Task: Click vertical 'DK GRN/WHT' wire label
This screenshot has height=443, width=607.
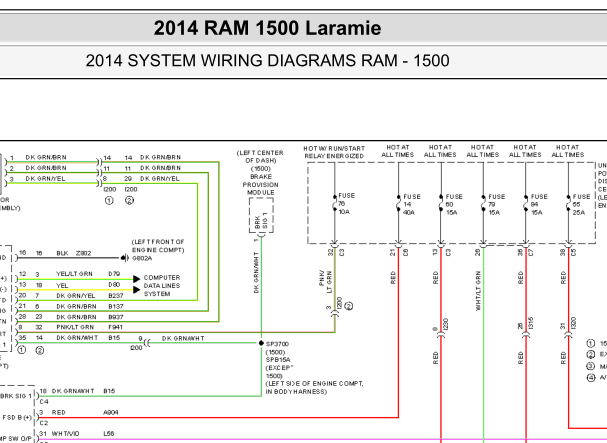Action: coord(256,273)
